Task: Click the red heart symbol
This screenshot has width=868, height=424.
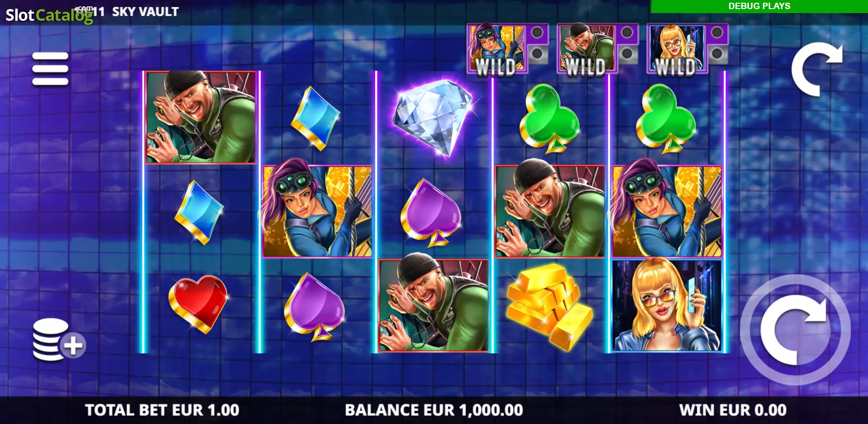Action: tap(198, 304)
